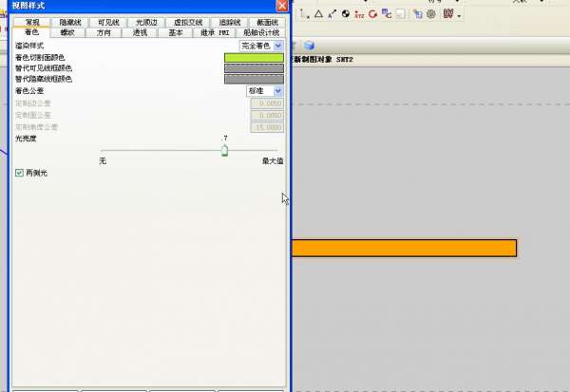570x392 pixels.
Task: Click the 着色公差 label
Action: coord(29,91)
